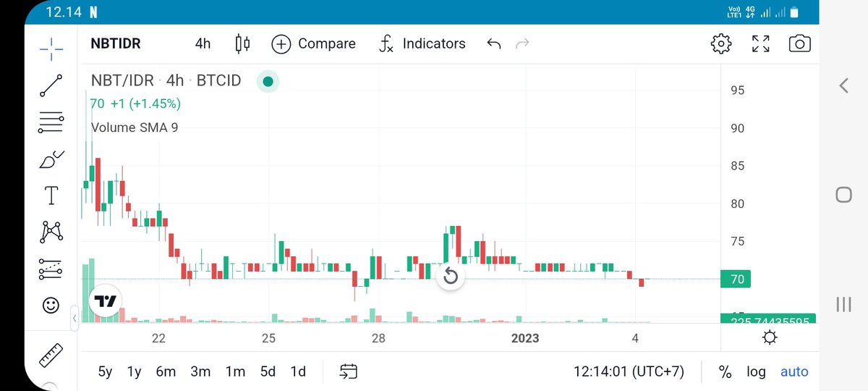Select the 6m time range
Viewport: 868px width, 391px height.
166,371
